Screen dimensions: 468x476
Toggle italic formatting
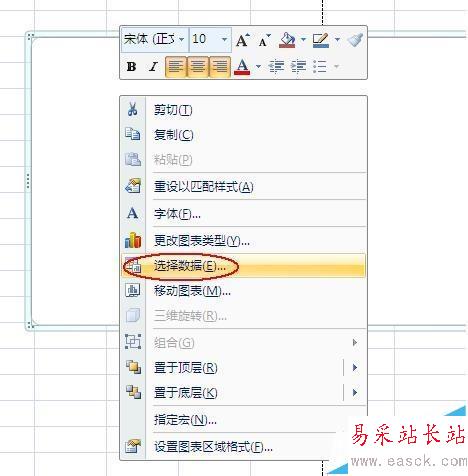[x=153, y=67]
